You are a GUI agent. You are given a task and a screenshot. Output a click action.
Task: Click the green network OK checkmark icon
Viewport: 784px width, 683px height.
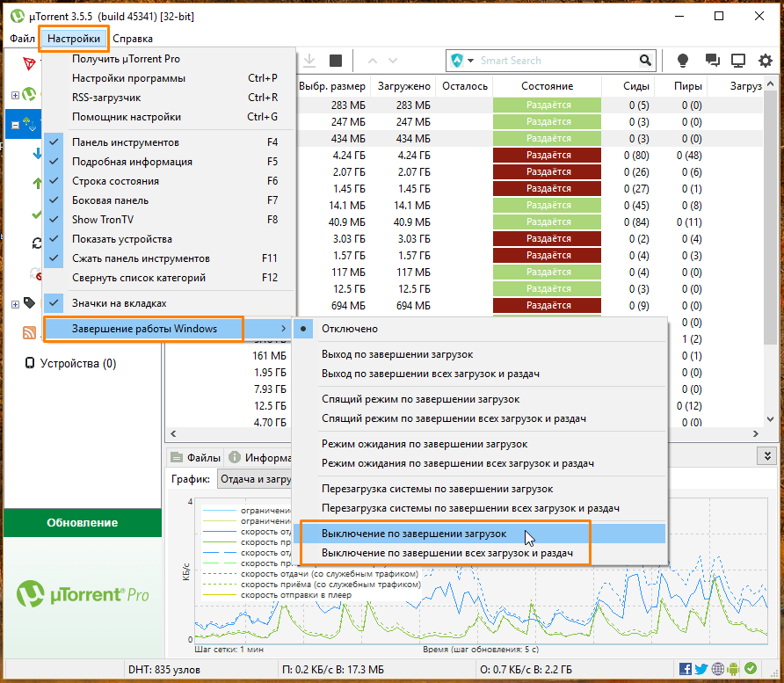point(751,668)
